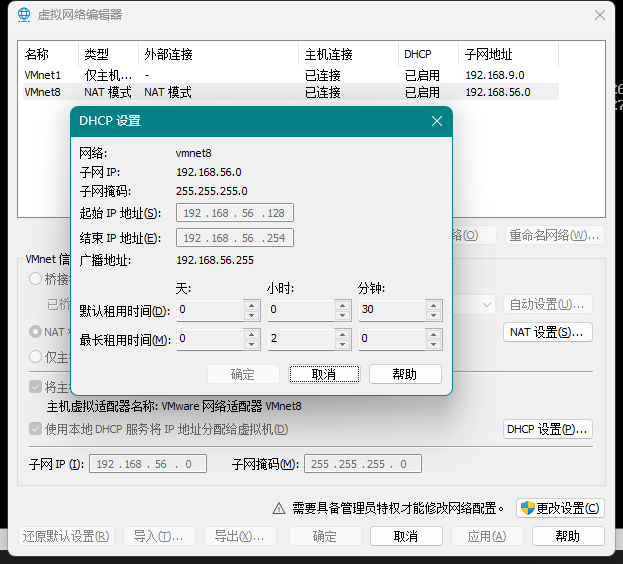Close the DHCP 设置 dialog with X

[x=437, y=121]
